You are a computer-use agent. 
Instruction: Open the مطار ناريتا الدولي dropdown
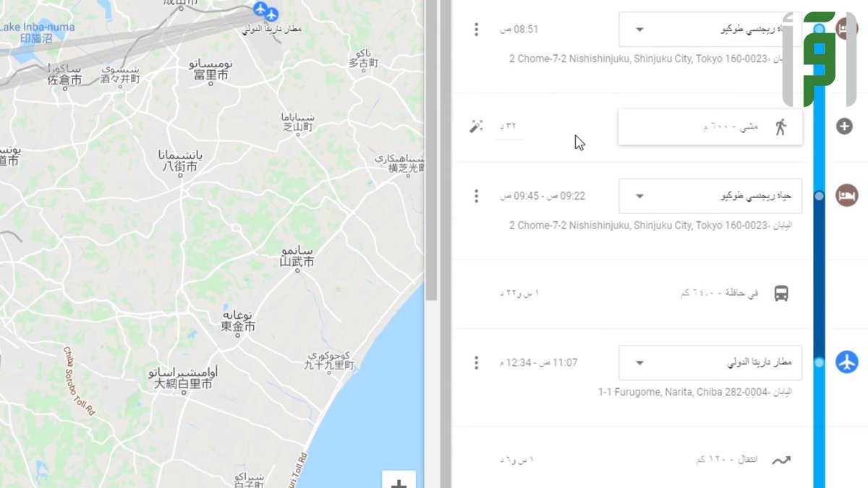710,362
